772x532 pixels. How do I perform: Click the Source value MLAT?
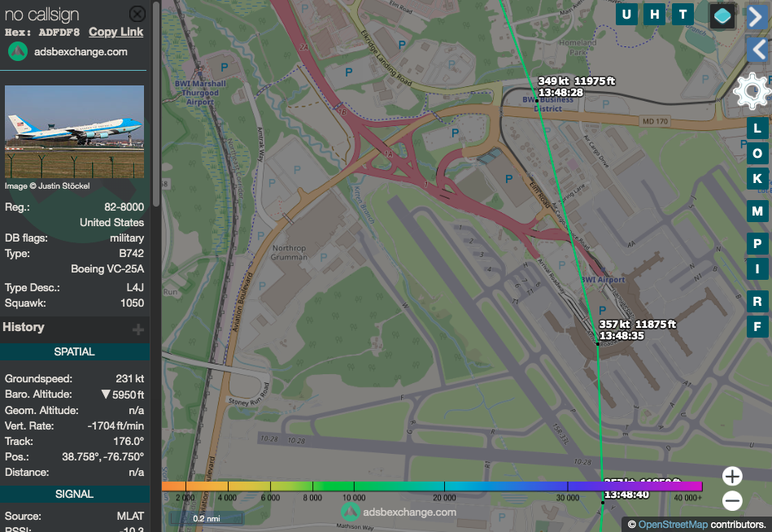(130, 517)
